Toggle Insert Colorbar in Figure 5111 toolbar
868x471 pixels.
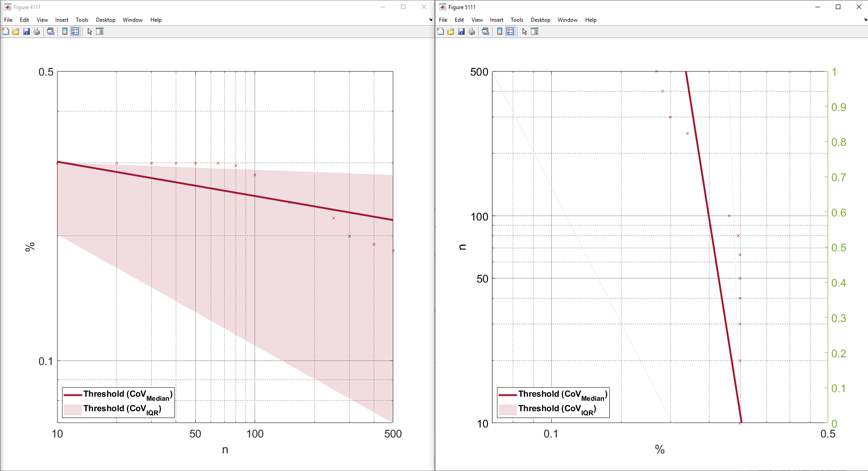pyautogui.click(x=500, y=31)
